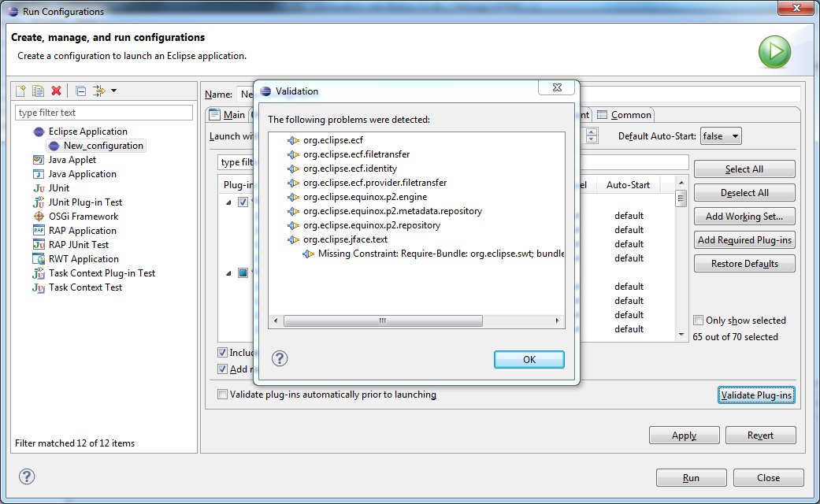Viewport: 820px width, 504px height.
Task: Click the OSGi Framework icon
Action: [x=39, y=217]
